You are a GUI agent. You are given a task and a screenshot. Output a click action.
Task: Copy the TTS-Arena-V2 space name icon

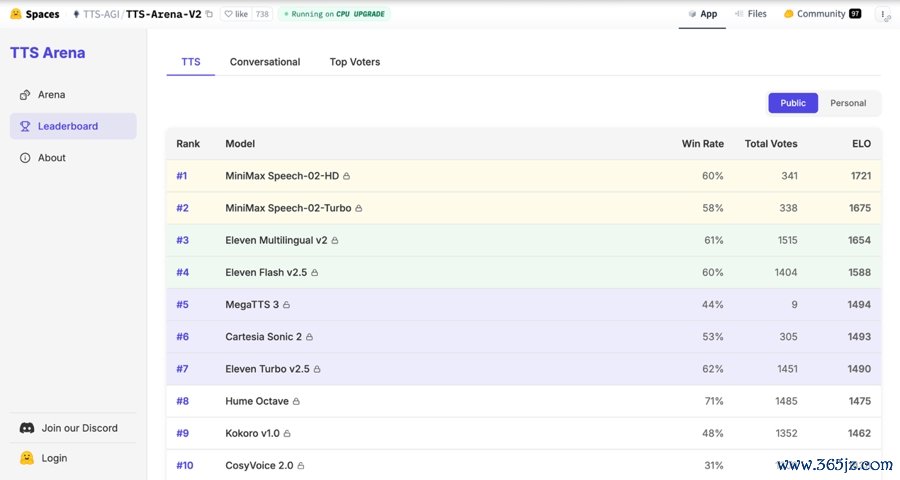[209, 14]
